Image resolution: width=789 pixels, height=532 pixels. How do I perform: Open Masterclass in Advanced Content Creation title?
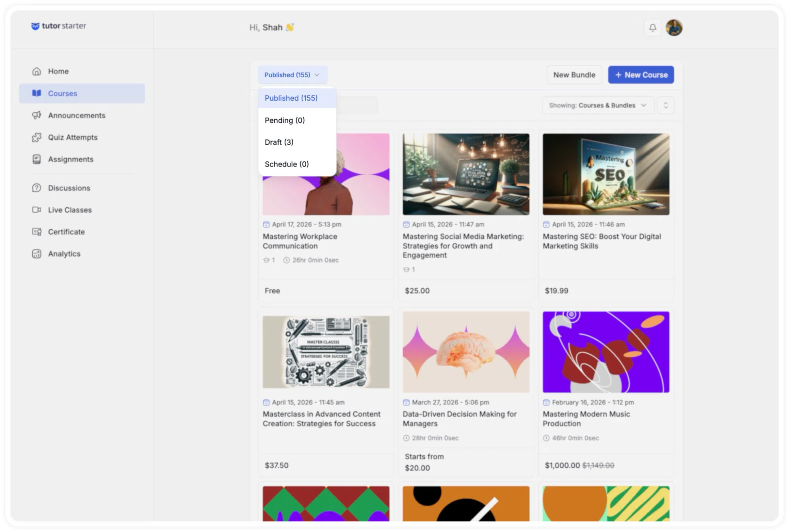point(321,419)
